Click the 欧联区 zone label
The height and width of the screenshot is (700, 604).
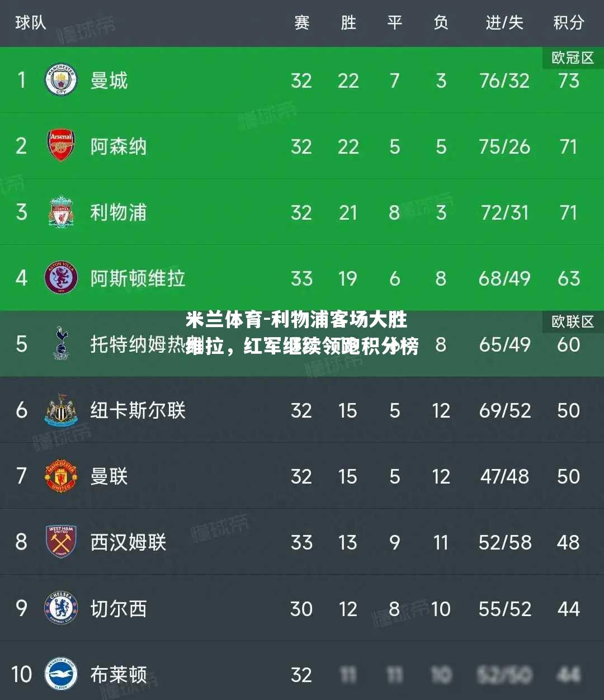pos(573,321)
